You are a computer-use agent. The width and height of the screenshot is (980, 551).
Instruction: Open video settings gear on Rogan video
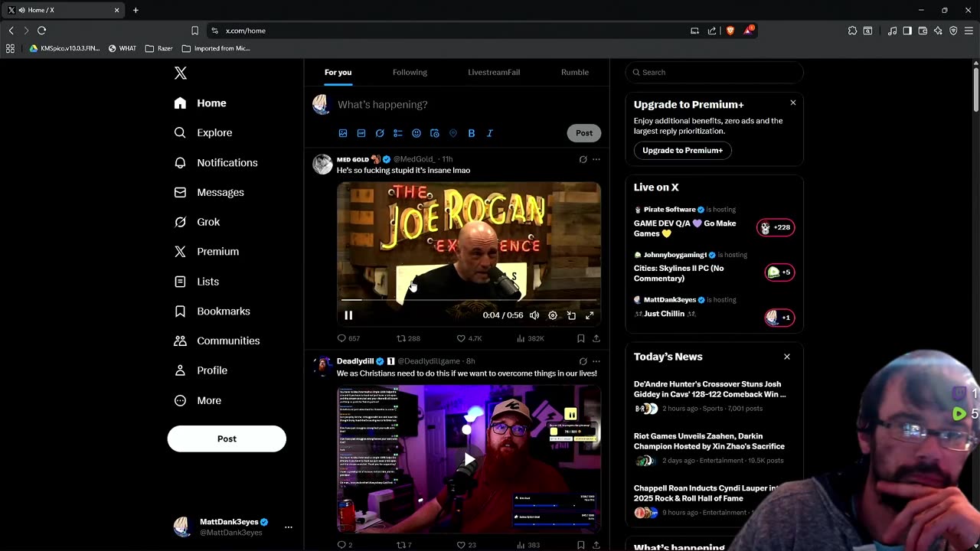(x=553, y=315)
